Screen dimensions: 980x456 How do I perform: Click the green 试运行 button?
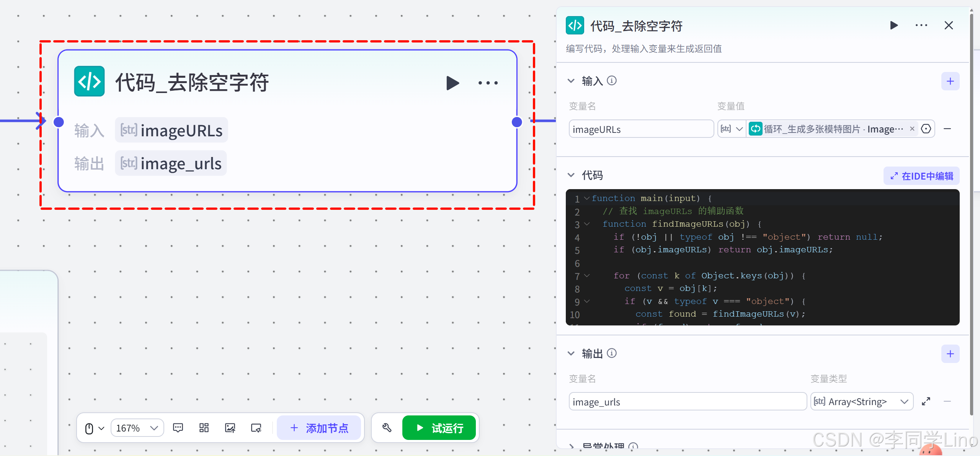click(439, 428)
